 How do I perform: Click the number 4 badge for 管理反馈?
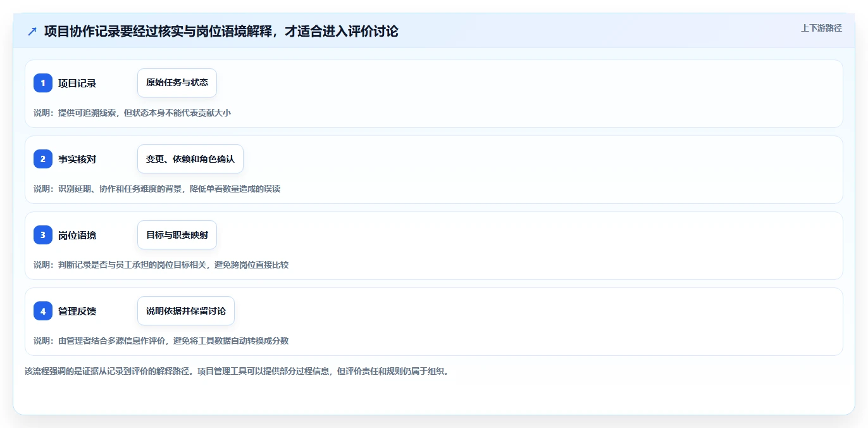(43, 311)
